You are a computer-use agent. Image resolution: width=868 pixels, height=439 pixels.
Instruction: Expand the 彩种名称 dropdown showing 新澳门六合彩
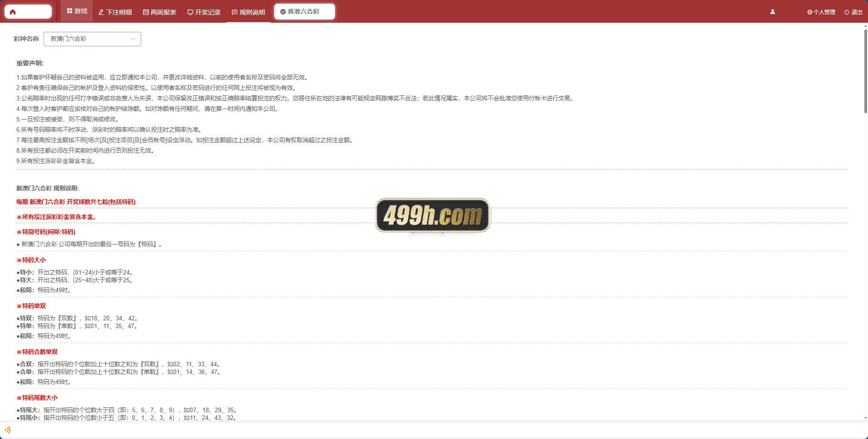(92, 39)
